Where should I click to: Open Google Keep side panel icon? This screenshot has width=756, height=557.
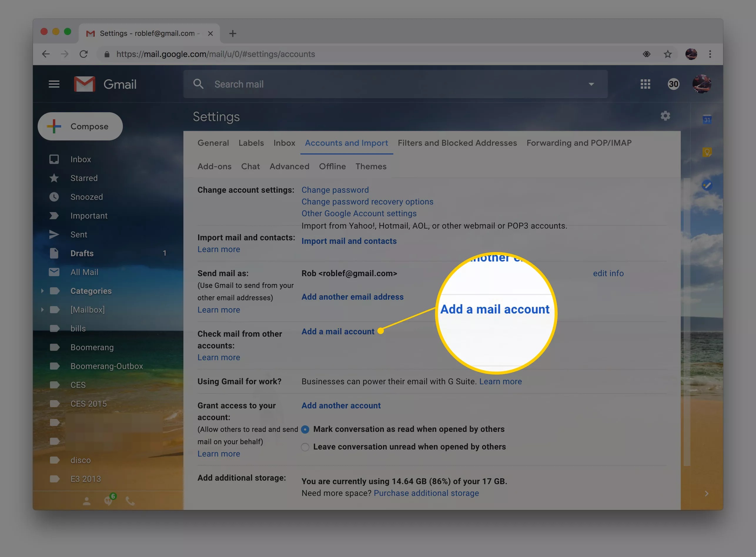(707, 152)
